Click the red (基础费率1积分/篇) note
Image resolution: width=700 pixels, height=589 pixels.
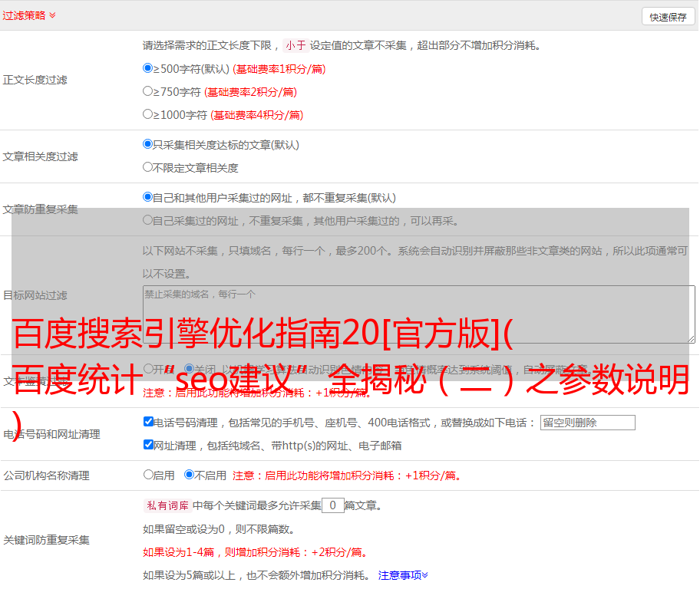point(279,69)
